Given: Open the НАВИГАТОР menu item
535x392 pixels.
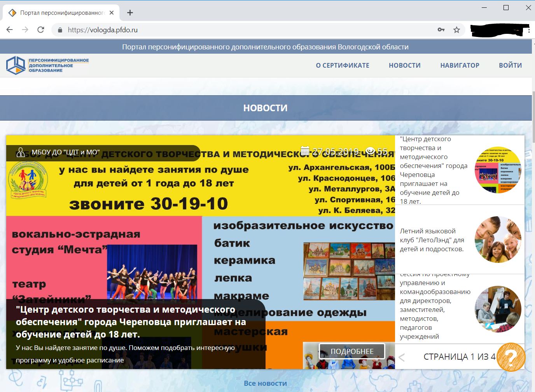Looking at the screenshot, I should (460, 65).
